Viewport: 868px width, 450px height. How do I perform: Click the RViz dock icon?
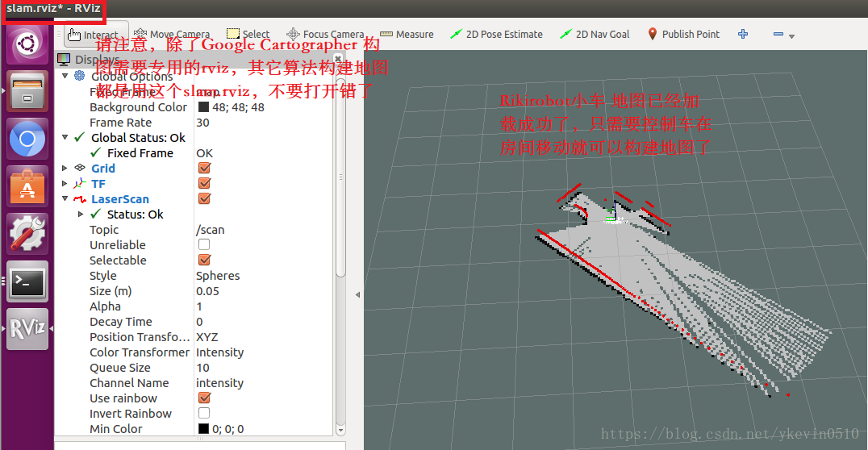coord(27,329)
